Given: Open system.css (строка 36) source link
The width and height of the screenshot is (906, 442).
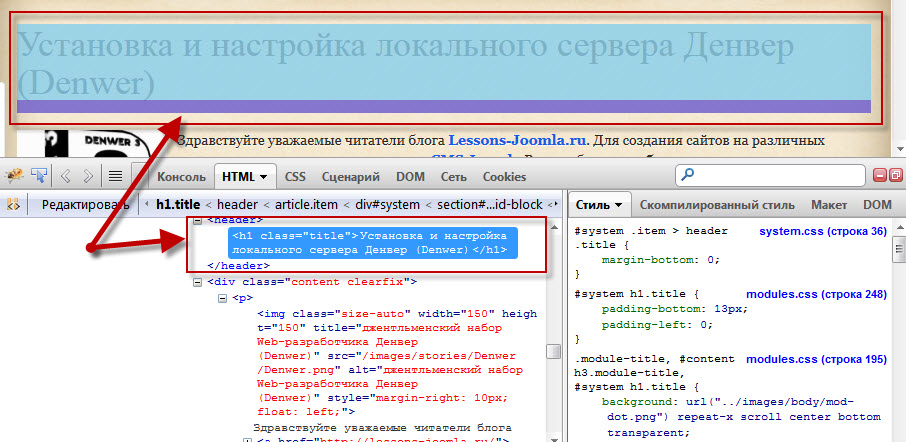Looking at the screenshot, I should (823, 232).
